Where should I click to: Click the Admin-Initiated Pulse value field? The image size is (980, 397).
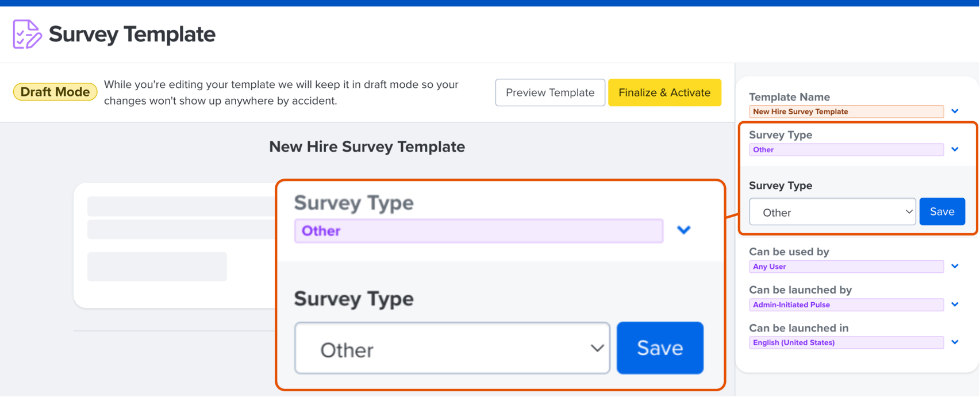(x=846, y=305)
